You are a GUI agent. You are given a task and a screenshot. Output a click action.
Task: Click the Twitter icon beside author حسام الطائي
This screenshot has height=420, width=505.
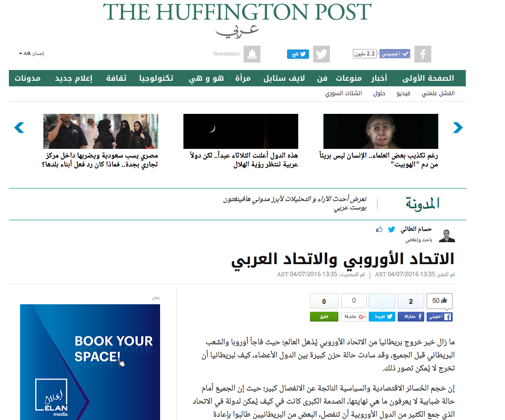pos(391,229)
